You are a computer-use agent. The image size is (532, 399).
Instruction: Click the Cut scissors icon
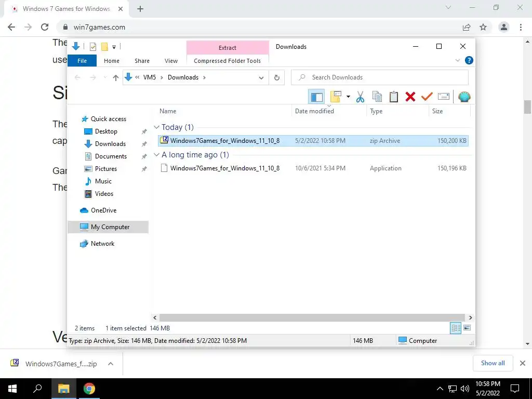click(x=361, y=97)
